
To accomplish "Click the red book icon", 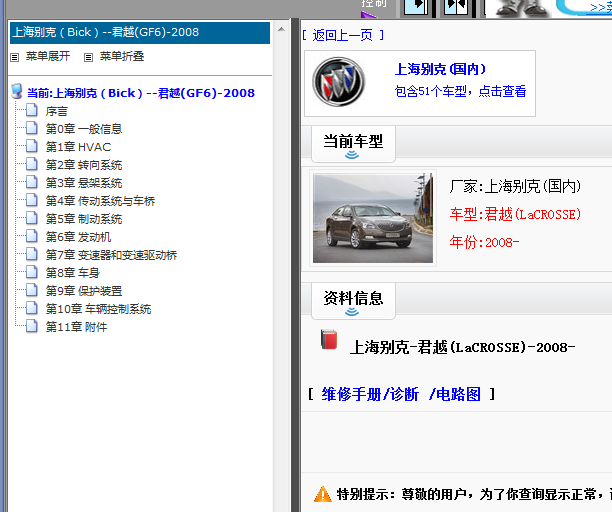I will [x=329, y=340].
